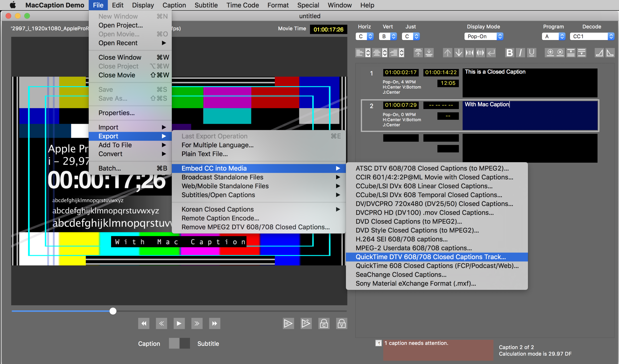
Task: Click the return-arrow line break icon
Action: (491, 53)
